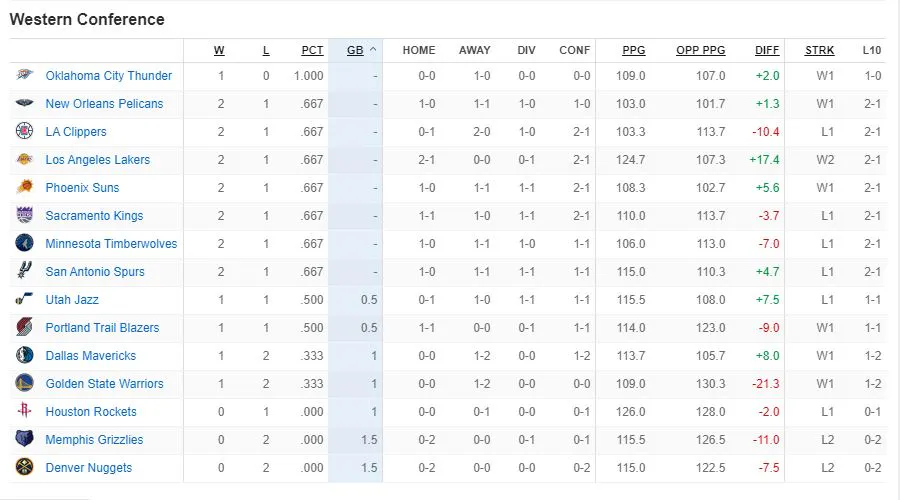The image size is (900, 500).
Task: Click the Houston Rockets logo icon
Action: click(25, 411)
